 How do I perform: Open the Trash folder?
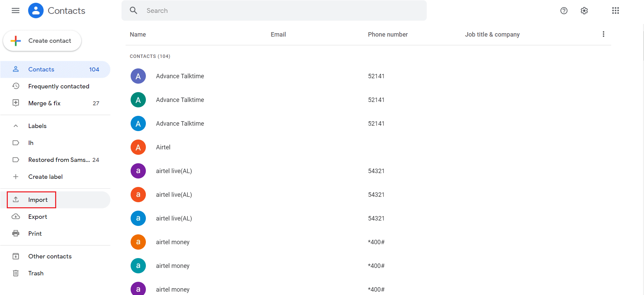tap(55, 273)
